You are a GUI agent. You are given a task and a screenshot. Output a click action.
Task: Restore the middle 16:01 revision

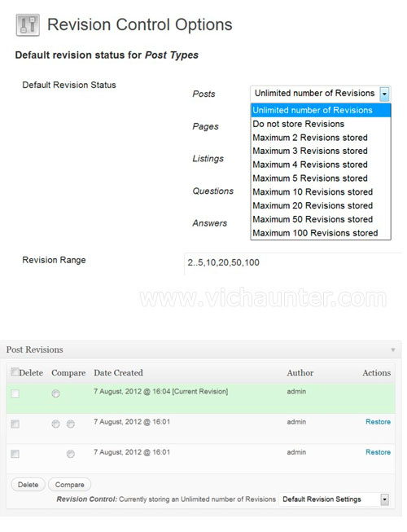(378, 422)
